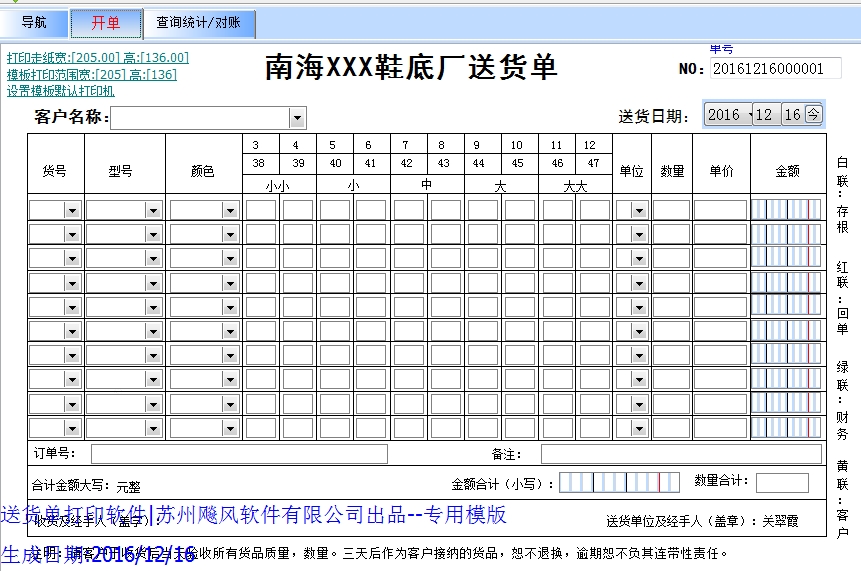Click the 型号 column header
861x571 pixels.
[121, 171]
